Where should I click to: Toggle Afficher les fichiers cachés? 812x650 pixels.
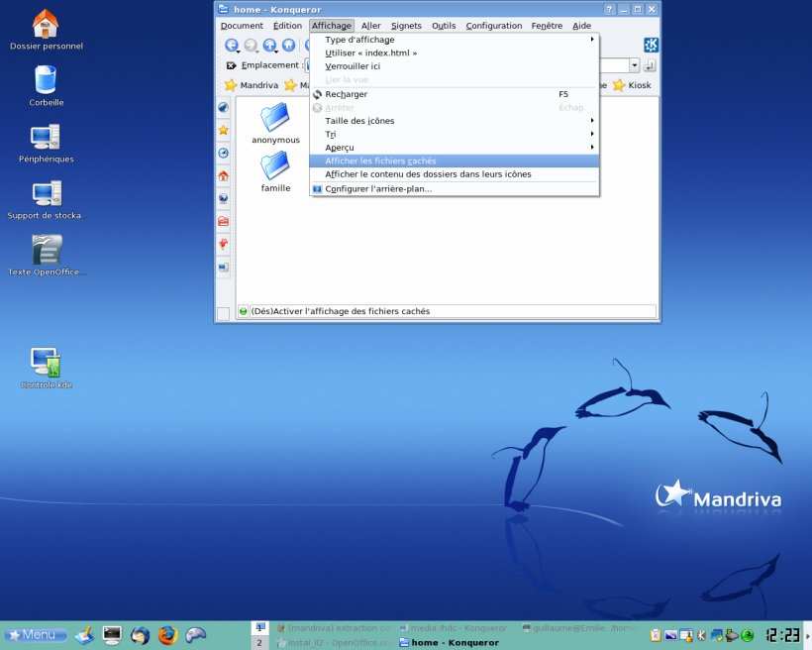click(455, 162)
